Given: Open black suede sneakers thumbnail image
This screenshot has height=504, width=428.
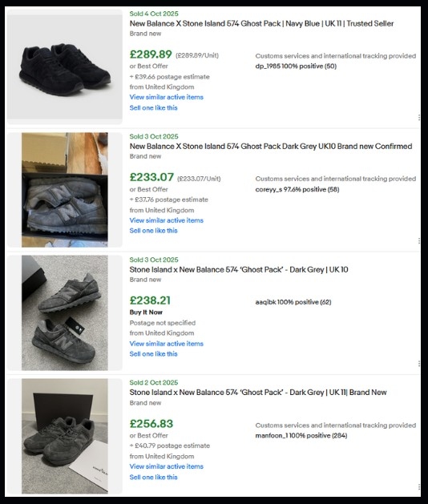Looking at the screenshot, I should click(65, 67).
